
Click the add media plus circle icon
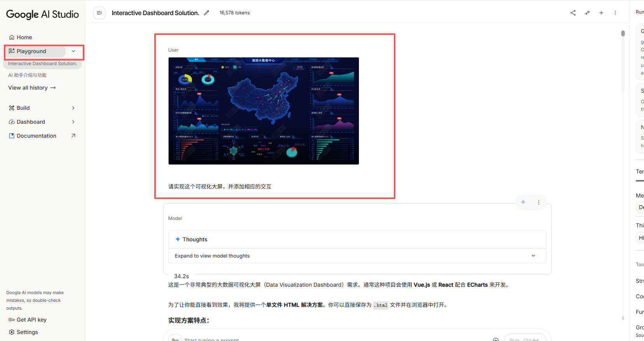click(496, 340)
